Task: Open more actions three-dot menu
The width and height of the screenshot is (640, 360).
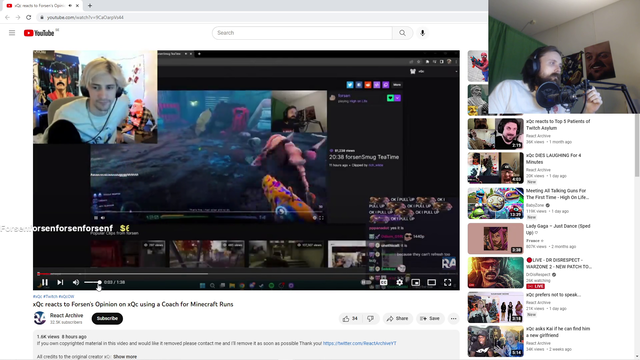Action: tap(453, 318)
